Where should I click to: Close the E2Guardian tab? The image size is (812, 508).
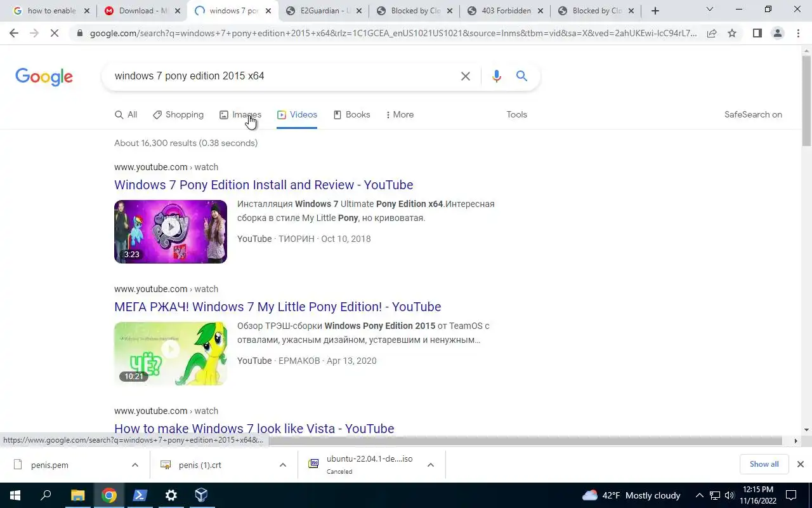click(x=360, y=11)
